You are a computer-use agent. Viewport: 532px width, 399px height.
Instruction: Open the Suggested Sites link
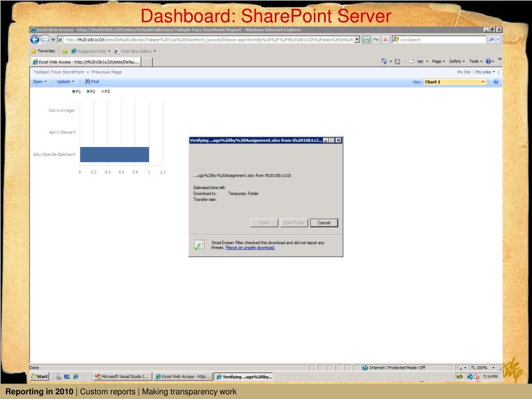(x=90, y=51)
